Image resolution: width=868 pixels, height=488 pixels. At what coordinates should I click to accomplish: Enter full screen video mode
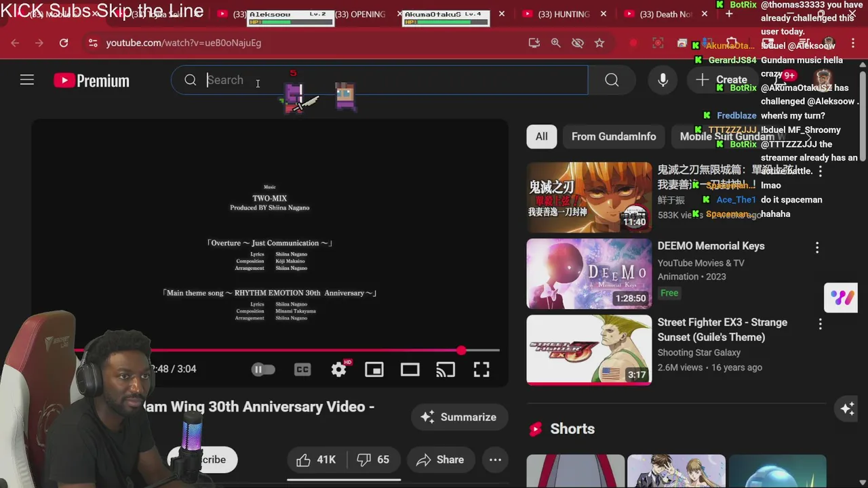[x=481, y=369]
